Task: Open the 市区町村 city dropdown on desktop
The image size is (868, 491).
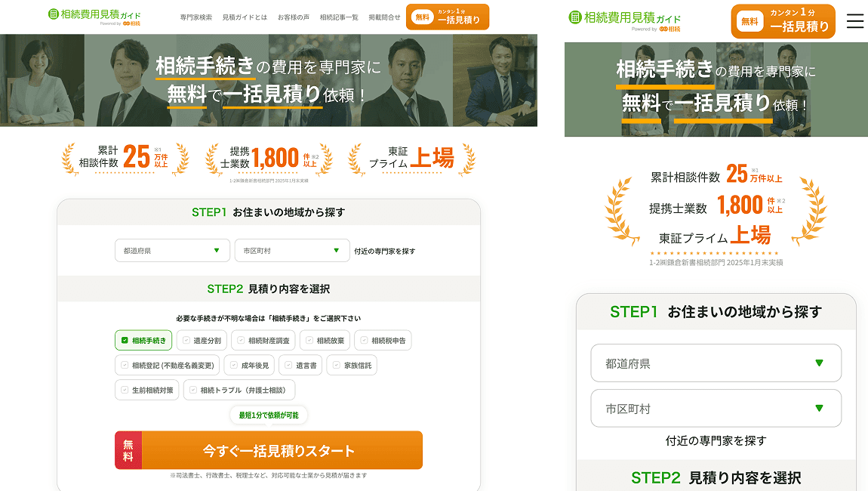Action: coord(292,250)
